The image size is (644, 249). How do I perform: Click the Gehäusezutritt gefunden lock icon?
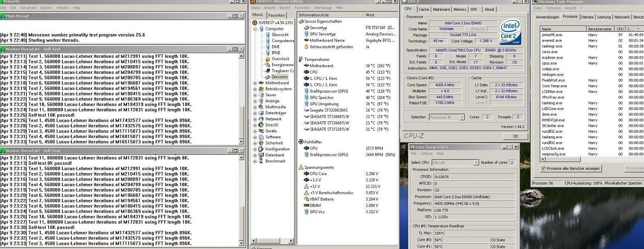point(306,47)
